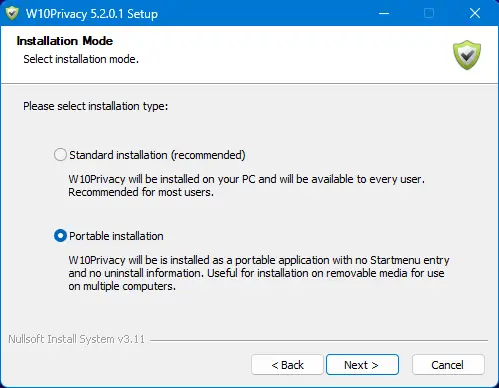Image resolution: width=499 pixels, height=388 pixels.
Task: Click the 'Standard installation (recommended)' label
Action: [x=157, y=155]
